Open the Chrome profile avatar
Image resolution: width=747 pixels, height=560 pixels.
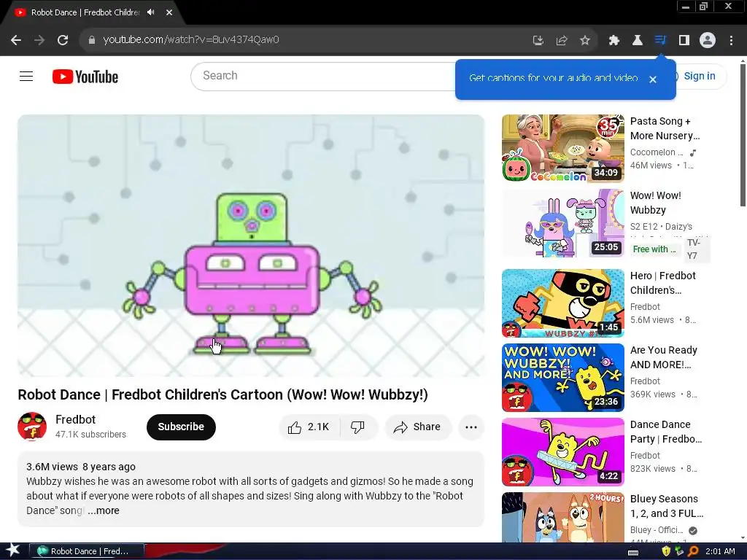click(x=708, y=40)
